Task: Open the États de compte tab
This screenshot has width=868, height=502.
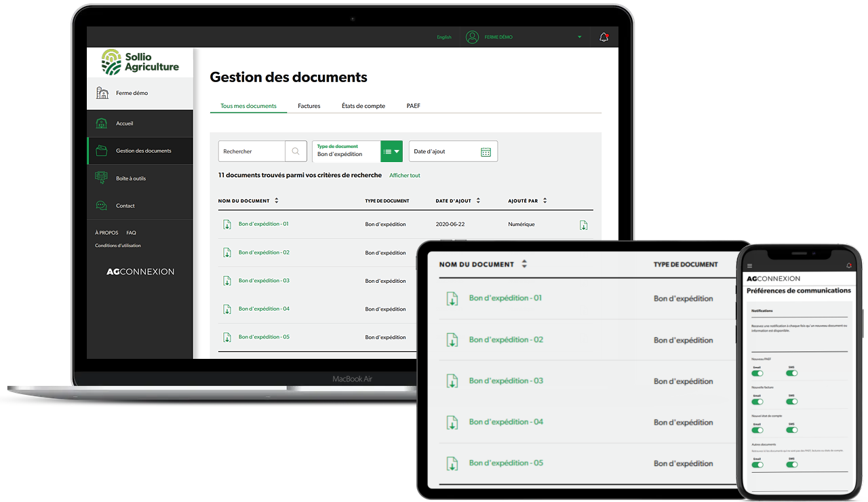Action: point(363,106)
